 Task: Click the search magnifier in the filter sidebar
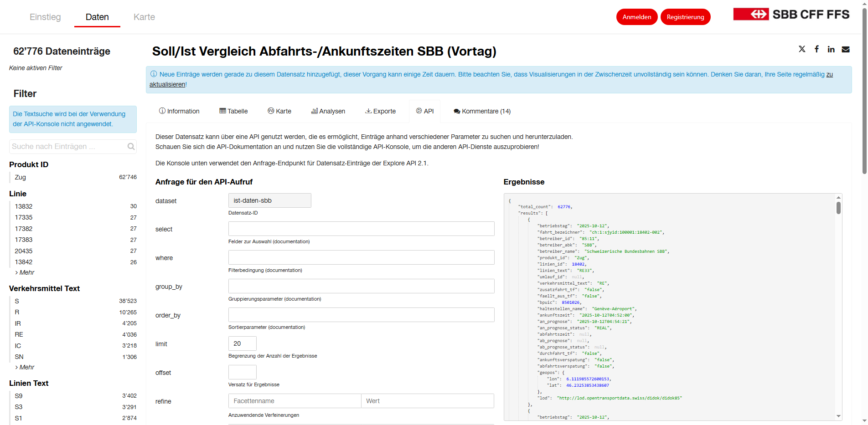[131, 146]
